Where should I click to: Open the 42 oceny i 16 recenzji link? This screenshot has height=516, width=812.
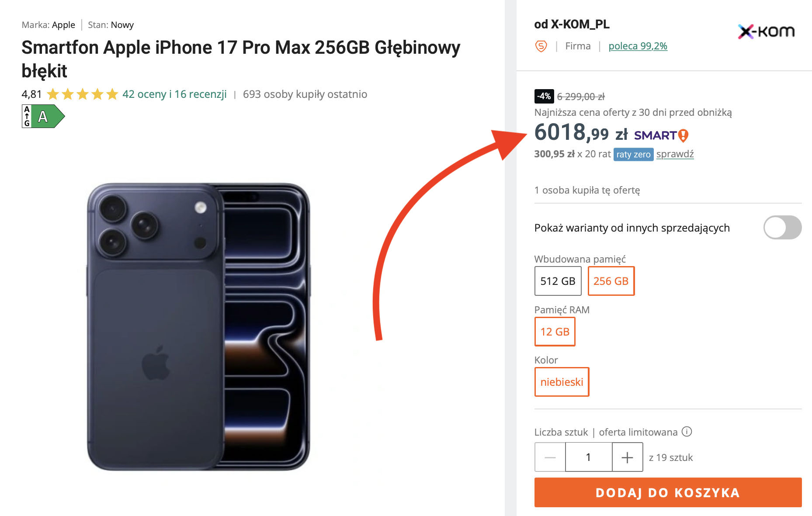pos(174,94)
